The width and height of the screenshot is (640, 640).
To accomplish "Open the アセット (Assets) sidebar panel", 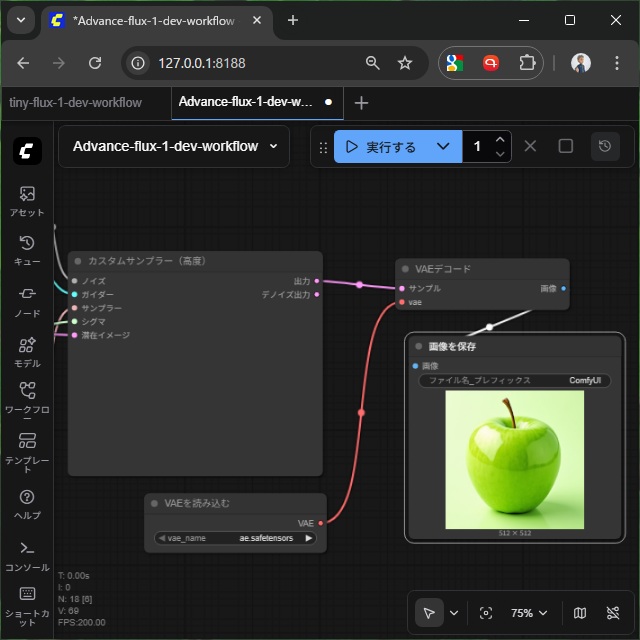I will point(27,200).
